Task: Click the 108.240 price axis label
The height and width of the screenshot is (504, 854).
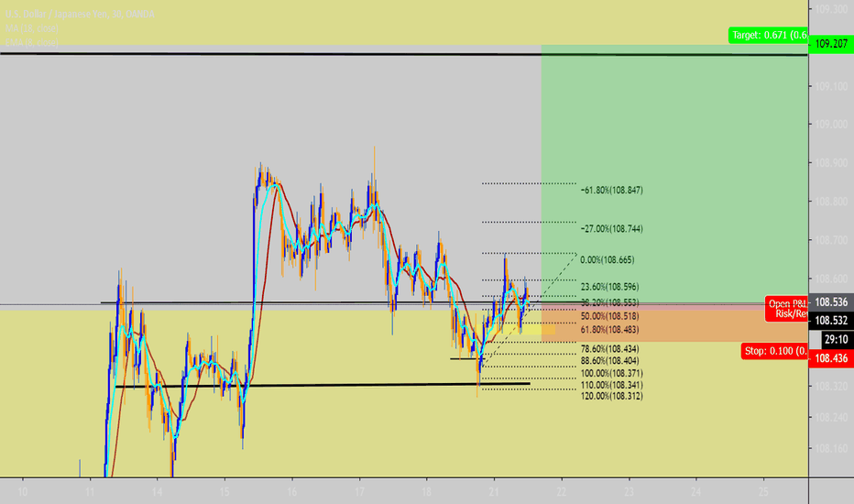Action: point(831,417)
